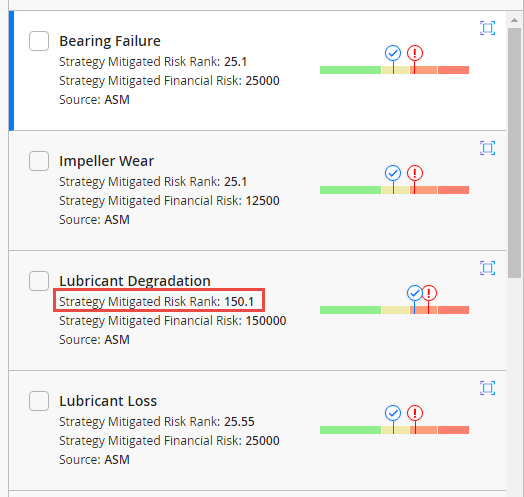Select the Lubricant Loss checkbox

pos(39,401)
